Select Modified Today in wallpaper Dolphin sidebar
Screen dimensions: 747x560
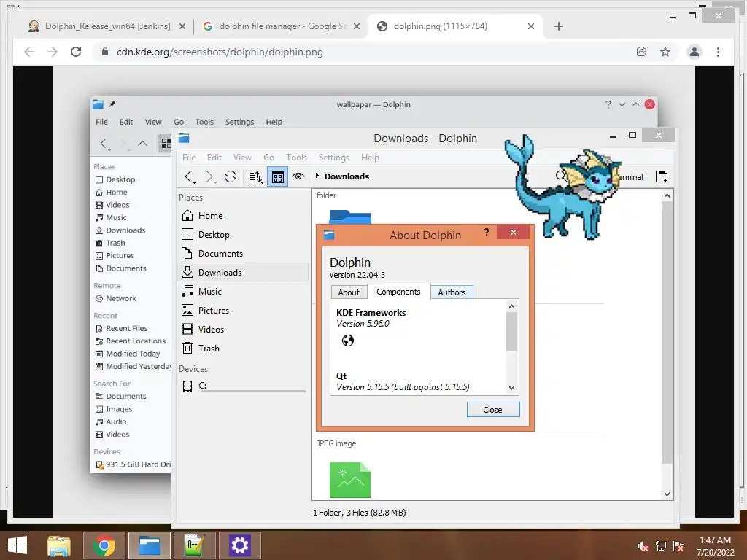pos(128,354)
